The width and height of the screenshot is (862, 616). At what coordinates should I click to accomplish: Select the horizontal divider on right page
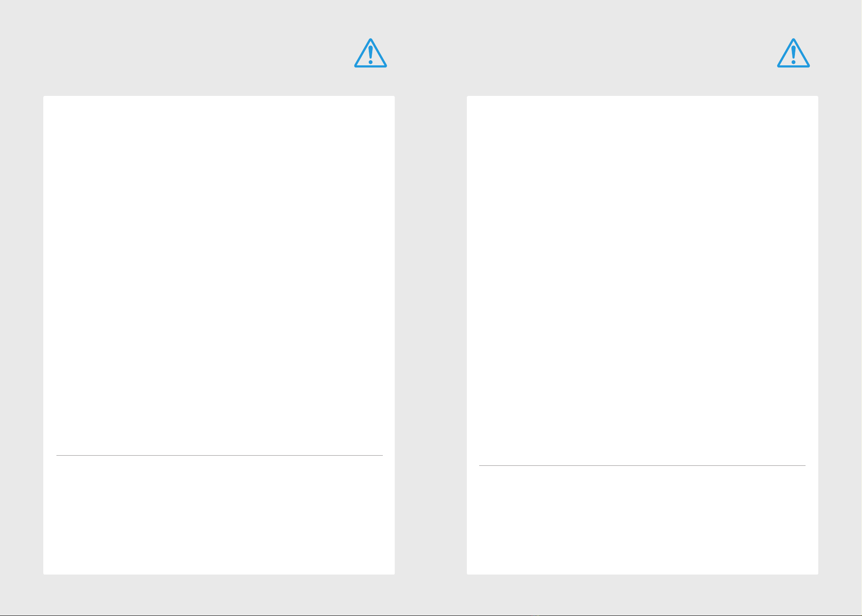[642, 465]
